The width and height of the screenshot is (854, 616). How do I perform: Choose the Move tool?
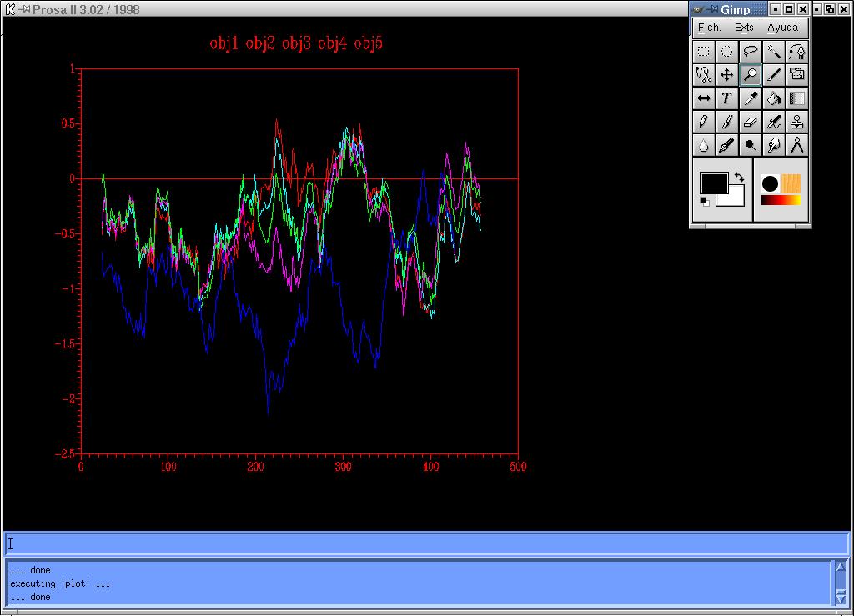727,75
